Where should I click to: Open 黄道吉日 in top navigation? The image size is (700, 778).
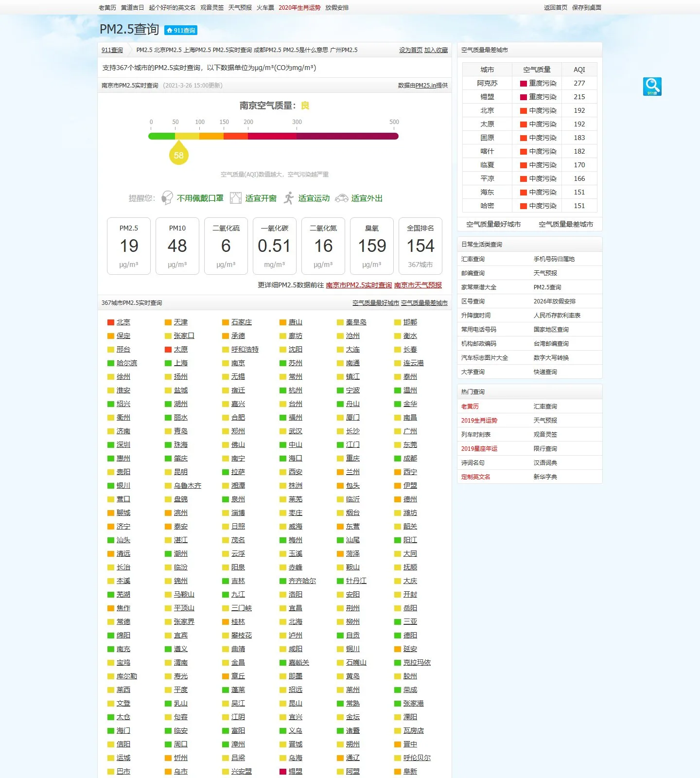coord(132,8)
